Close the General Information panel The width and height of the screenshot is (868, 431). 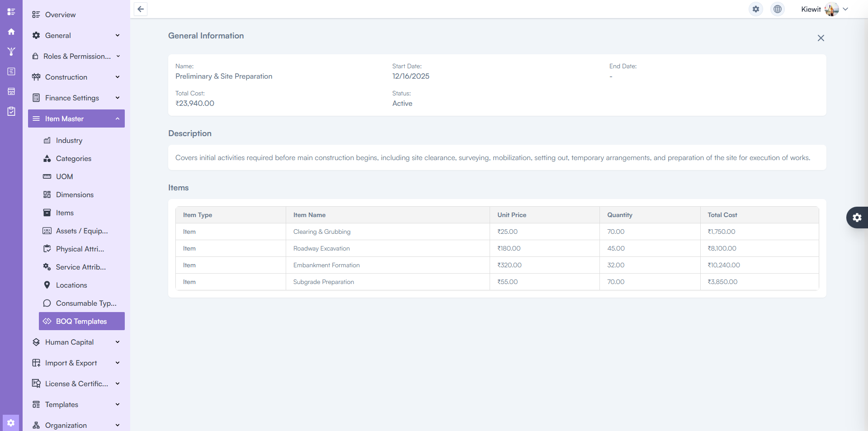point(821,38)
